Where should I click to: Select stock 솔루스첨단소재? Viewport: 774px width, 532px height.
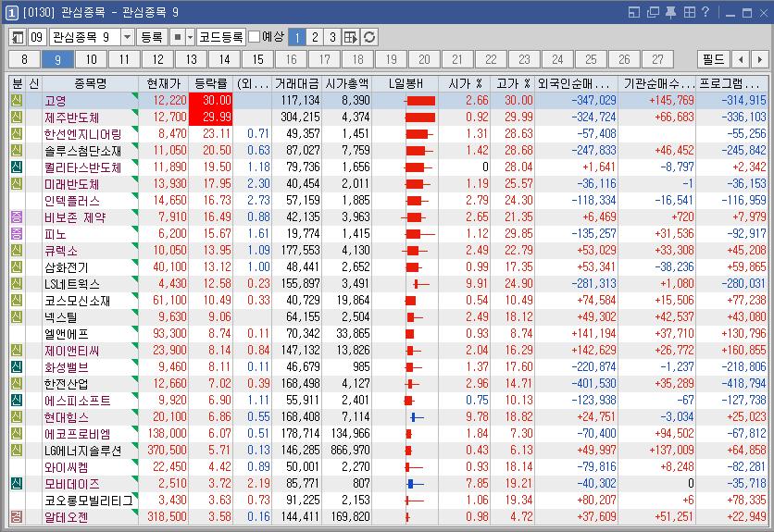coord(82,151)
